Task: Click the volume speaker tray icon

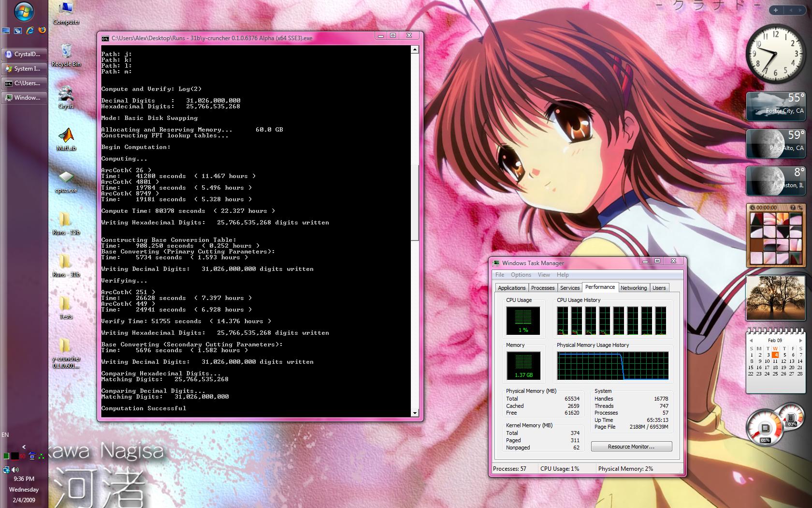Action: (15, 469)
